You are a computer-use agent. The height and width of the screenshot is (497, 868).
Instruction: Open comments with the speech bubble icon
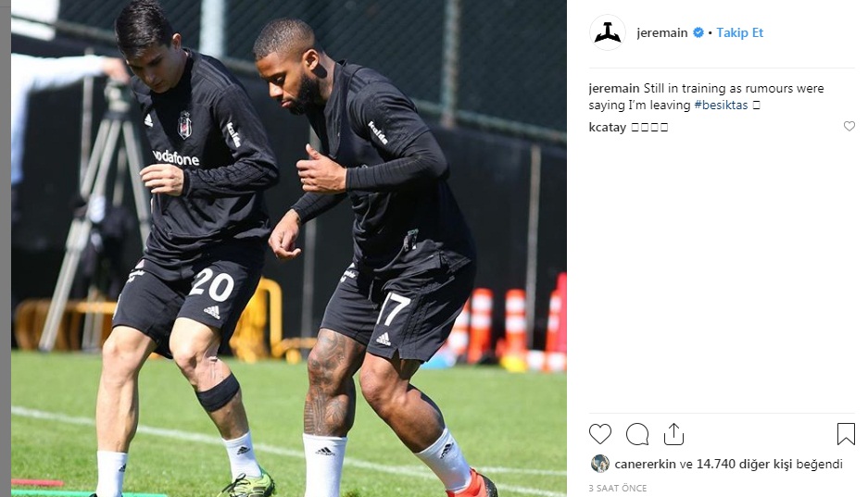(x=637, y=434)
